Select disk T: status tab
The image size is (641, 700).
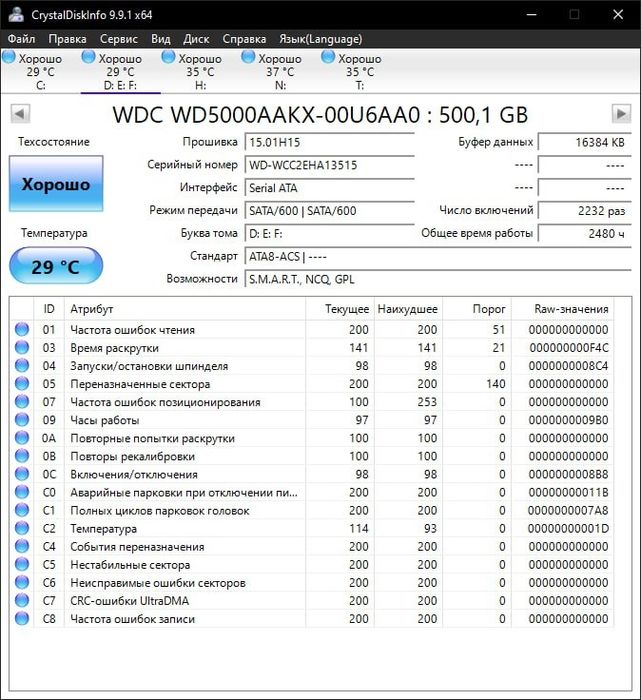(x=360, y=71)
